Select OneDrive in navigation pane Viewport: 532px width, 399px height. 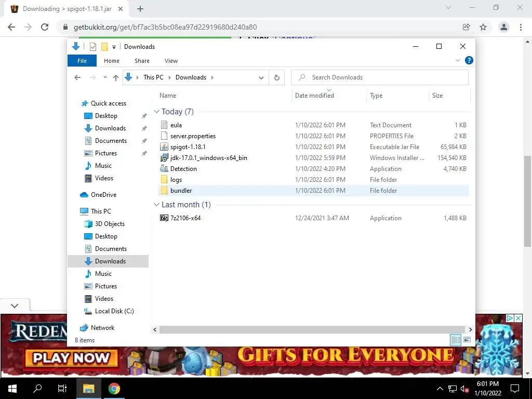click(x=103, y=194)
